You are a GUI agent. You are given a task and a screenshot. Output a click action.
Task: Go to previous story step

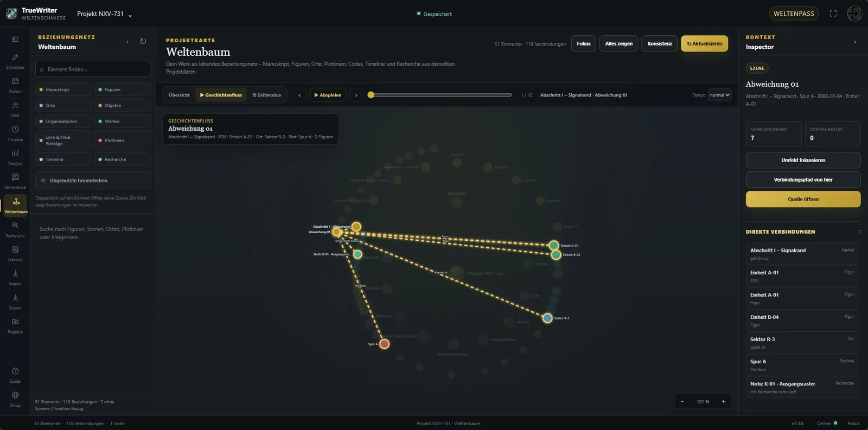tap(299, 95)
